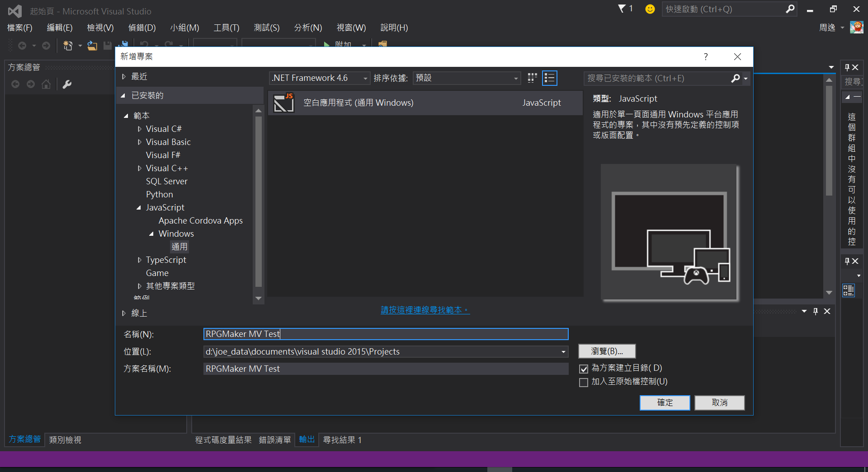The image size is (868, 472).
Task: Click the save toolbar icon
Action: (x=108, y=46)
